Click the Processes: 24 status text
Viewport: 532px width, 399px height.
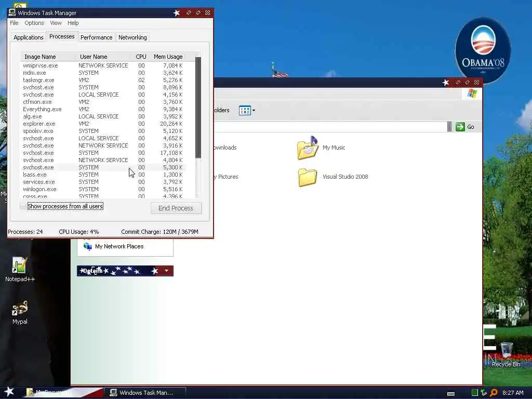[x=25, y=232]
